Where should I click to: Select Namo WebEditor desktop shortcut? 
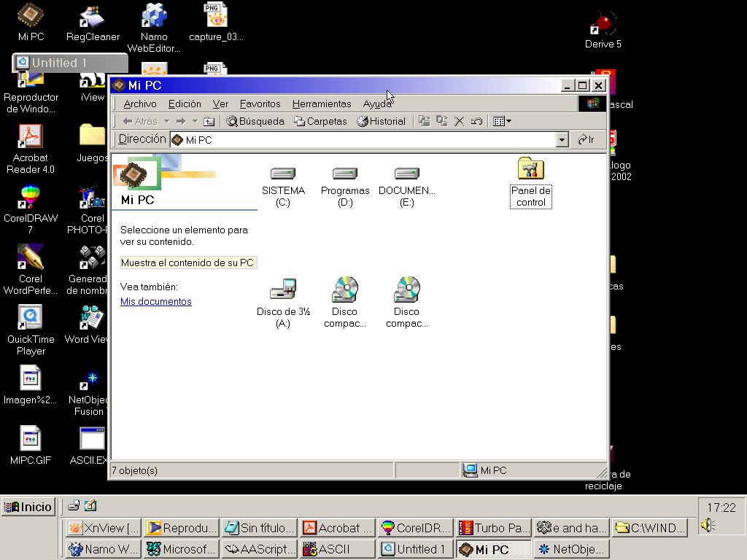pyautogui.click(x=154, y=28)
